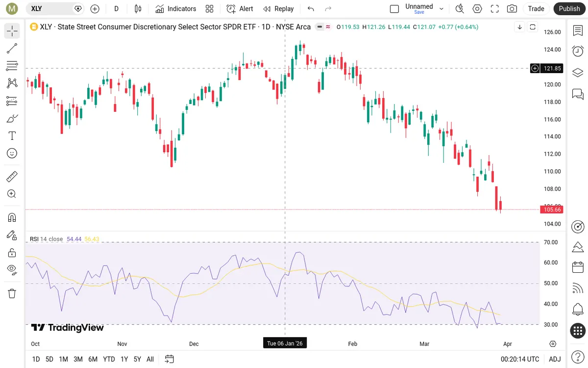The height and width of the screenshot is (368, 588).
Task: Select the trend line drawing tool
Action: tap(12, 48)
